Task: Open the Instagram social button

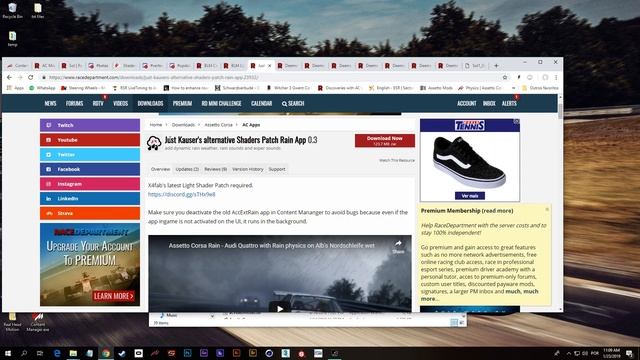Action: tap(90, 184)
